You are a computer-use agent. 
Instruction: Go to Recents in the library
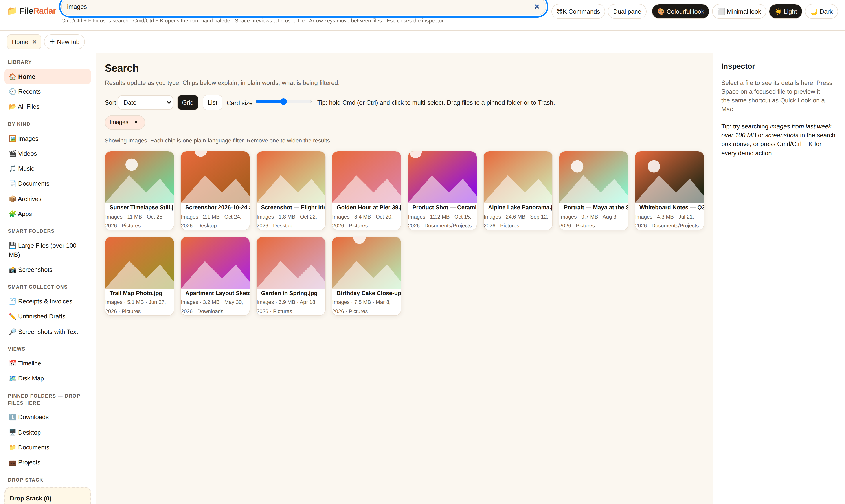pyautogui.click(x=48, y=91)
